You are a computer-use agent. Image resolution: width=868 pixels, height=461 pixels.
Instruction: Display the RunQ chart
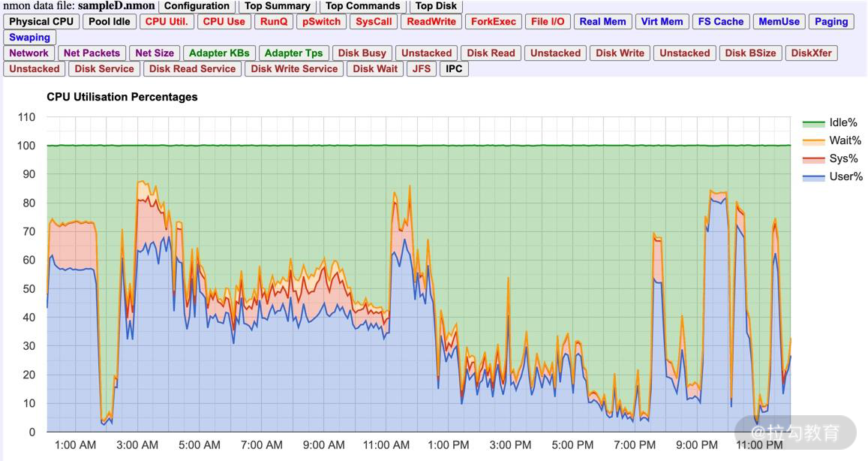point(274,22)
